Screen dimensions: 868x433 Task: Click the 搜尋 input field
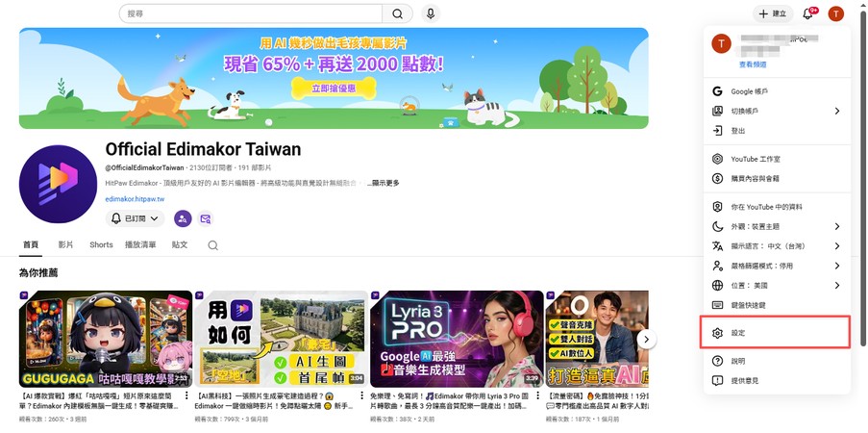(250, 13)
